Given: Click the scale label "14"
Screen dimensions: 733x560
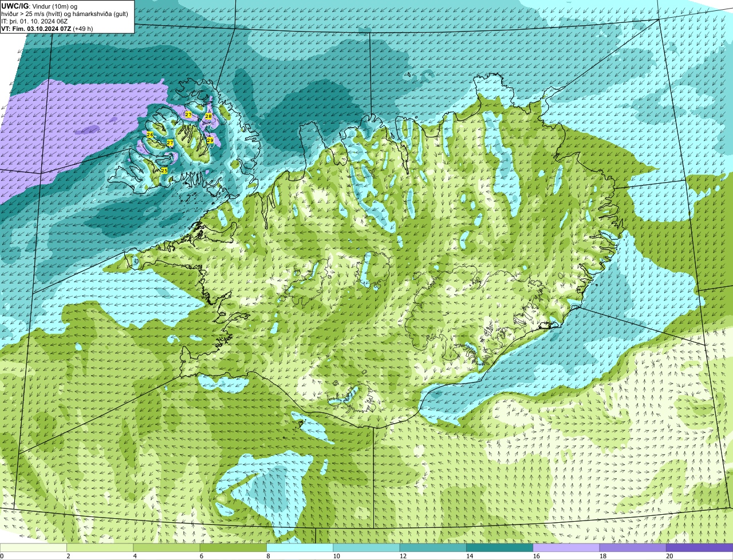Looking at the screenshot, I should pyautogui.click(x=469, y=556).
